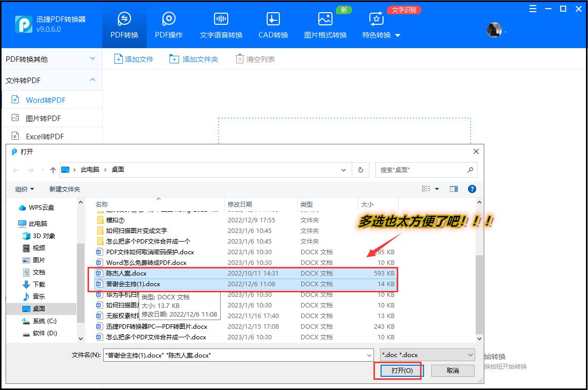Open the hamburger menu at top right

coord(532,9)
